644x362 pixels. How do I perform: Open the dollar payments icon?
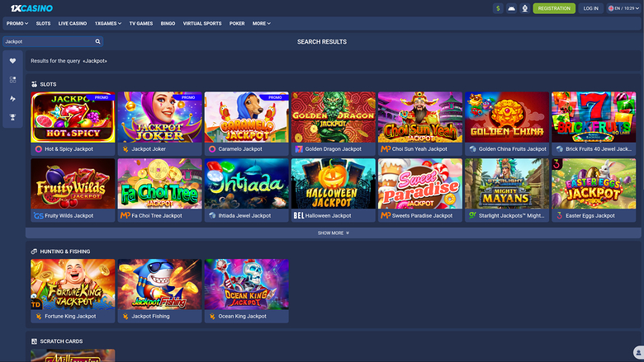pyautogui.click(x=498, y=8)
